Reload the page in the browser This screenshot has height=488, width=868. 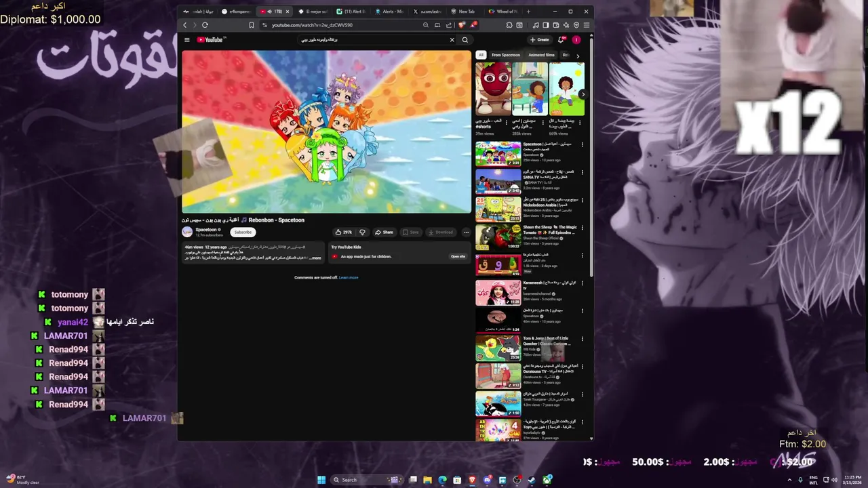point(205,25)
